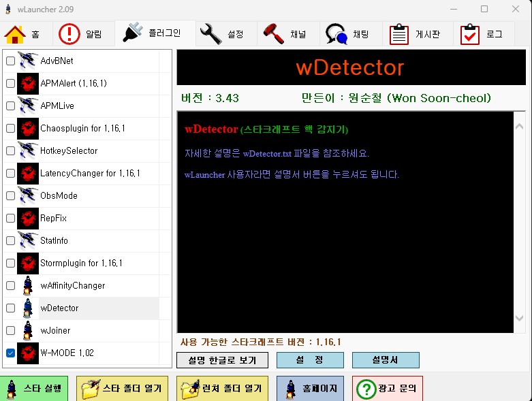This screenshot has width=532, height=401.
Task: Enable the StatInfo checkbox
Action: [x=10, y=240]
